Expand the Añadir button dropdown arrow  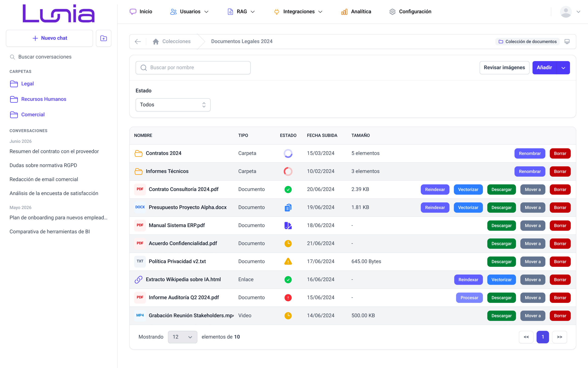click(563, 68)
